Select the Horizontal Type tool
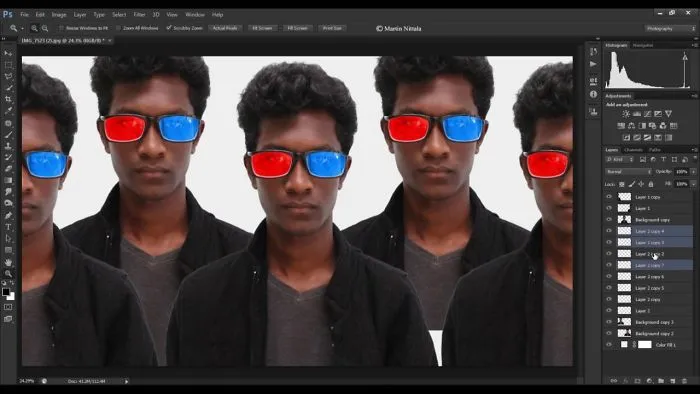Screen dimensions: 700x394 tap(8, 227)
